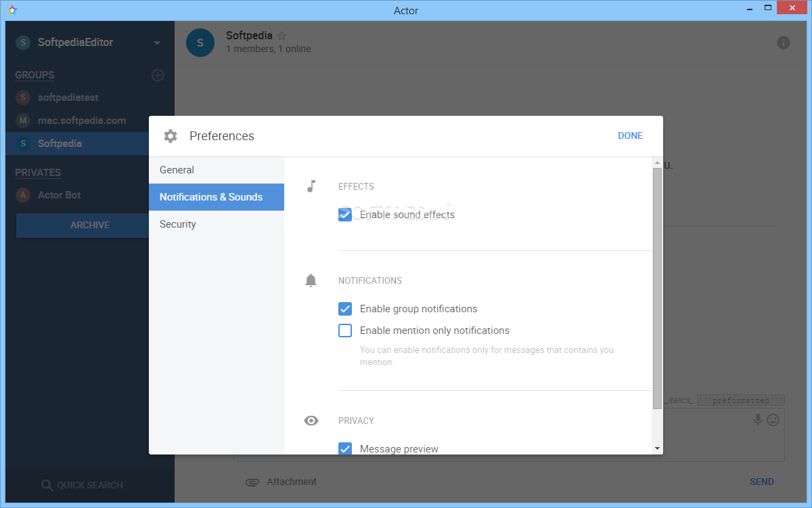
Task: Click the preferences scrollbar down arrow
Action: (657, 448)
